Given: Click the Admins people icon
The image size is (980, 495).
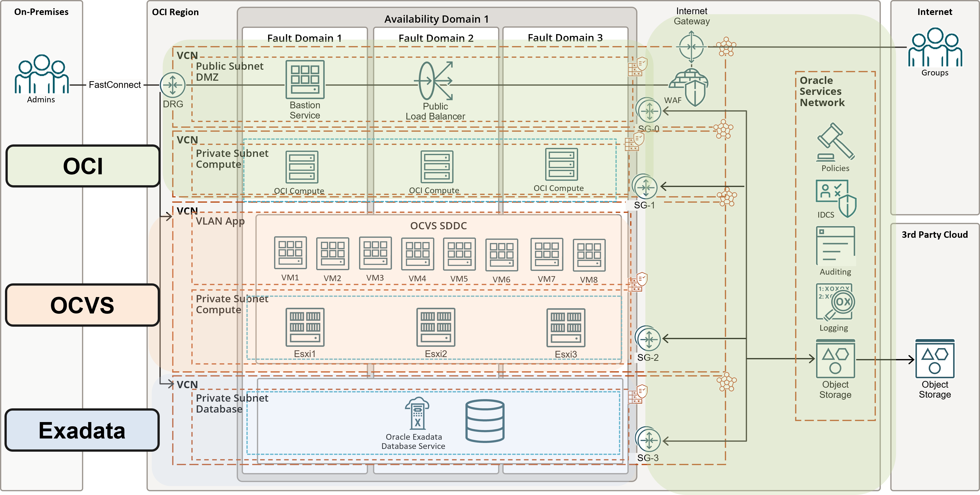Looking at the screenshot, I should tap(41, 74).
